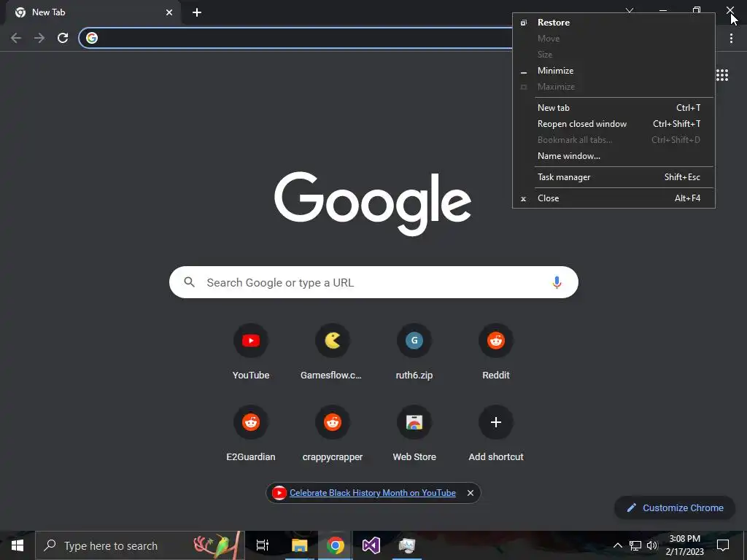
Task: Click the Customize Chrome button
Action: pos(675,507)
